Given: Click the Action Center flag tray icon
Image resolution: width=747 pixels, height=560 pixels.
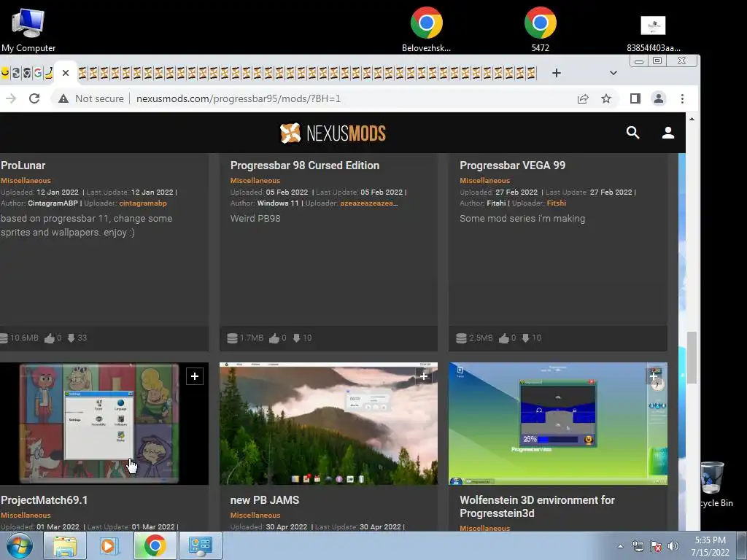Looking at the screenshot, I should pyautogui.click(x=656, y=546).
